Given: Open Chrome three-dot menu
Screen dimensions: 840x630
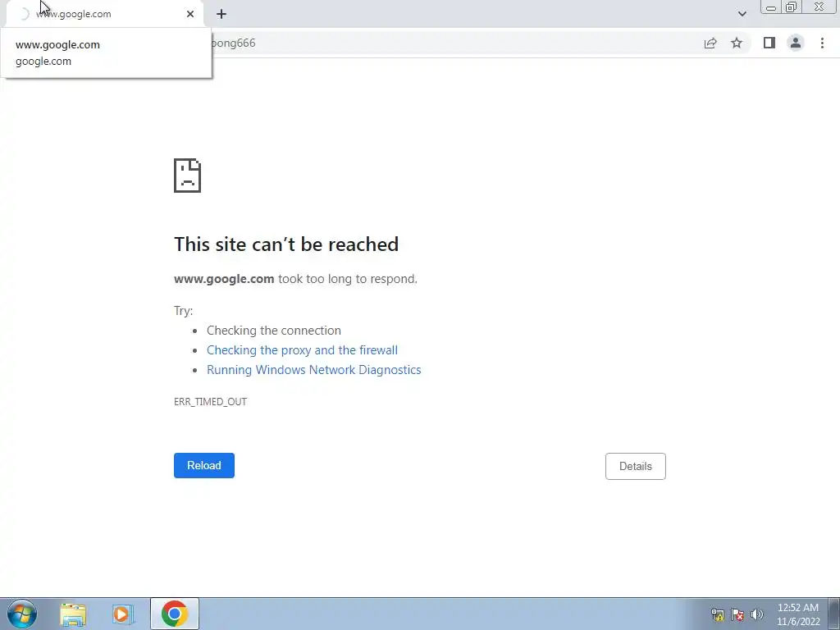Looking at the screenshot, I should coord(822,43).
